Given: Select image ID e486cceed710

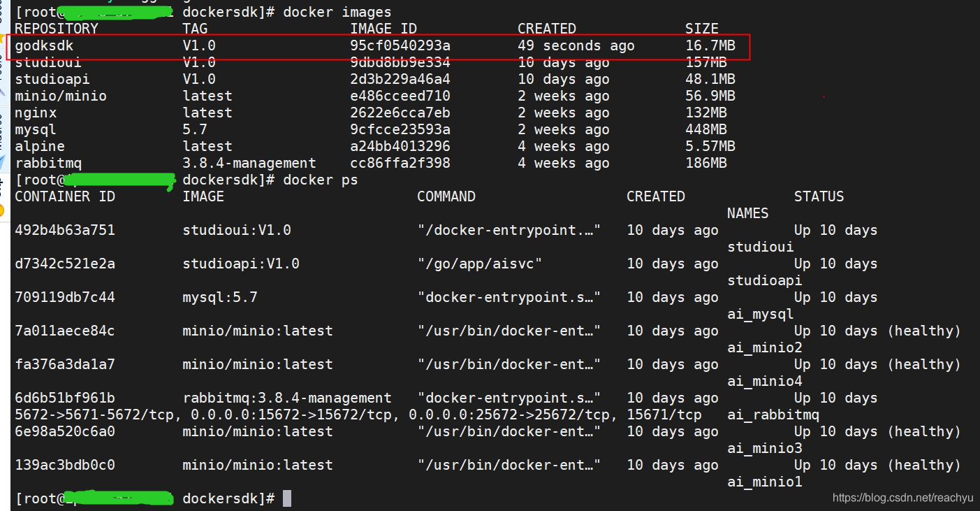Looking at the screenshot, I should pyautogui.click(x=400, y=96).
